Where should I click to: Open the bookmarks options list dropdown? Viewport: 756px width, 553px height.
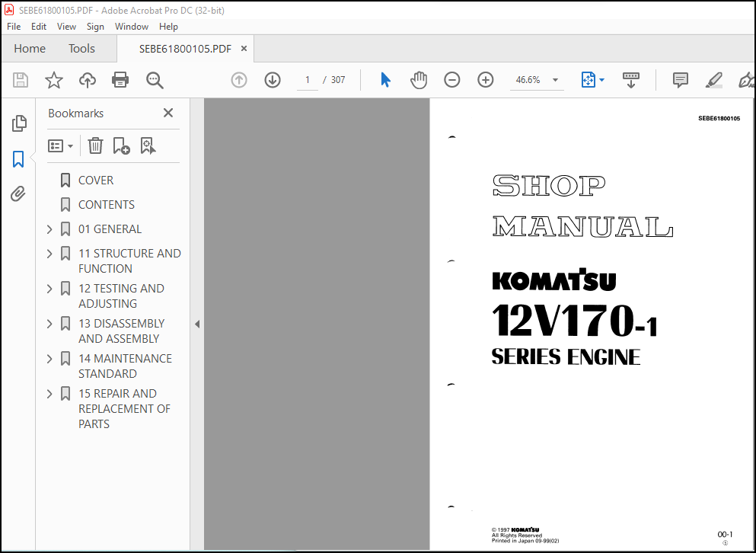tap(60, 145)
